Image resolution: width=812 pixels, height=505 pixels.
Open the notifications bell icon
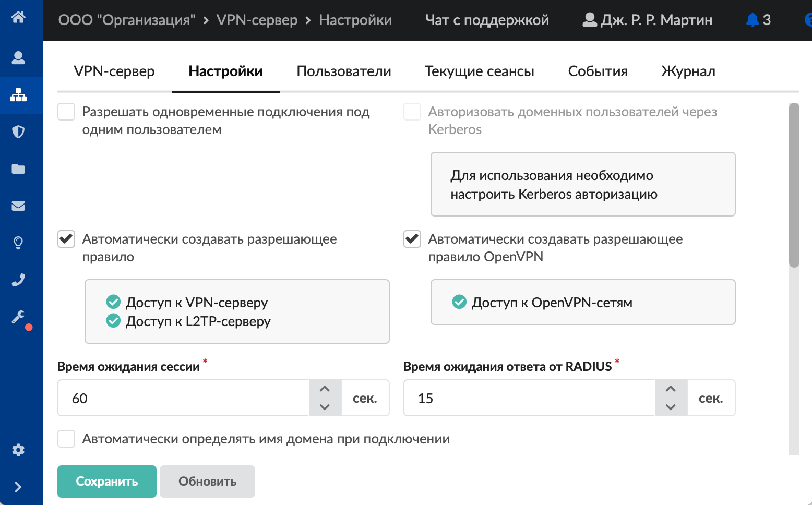[x=752, y=20]
